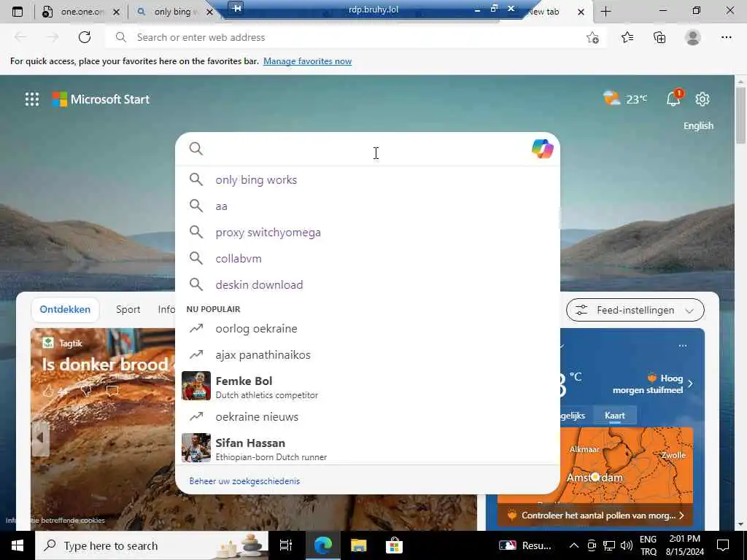The image size is (747, 560).
Task: Close the only bing browser tab
Action: coord(209,12)
